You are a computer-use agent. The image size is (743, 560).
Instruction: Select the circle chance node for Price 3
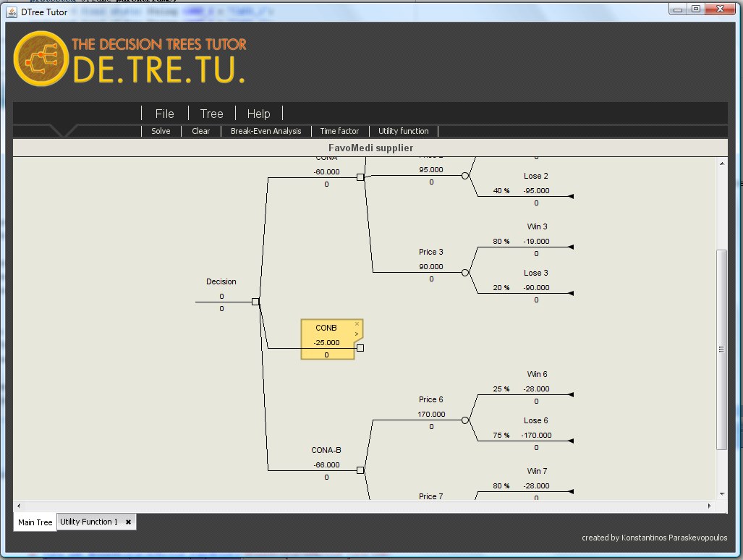(x=465, y=273)
